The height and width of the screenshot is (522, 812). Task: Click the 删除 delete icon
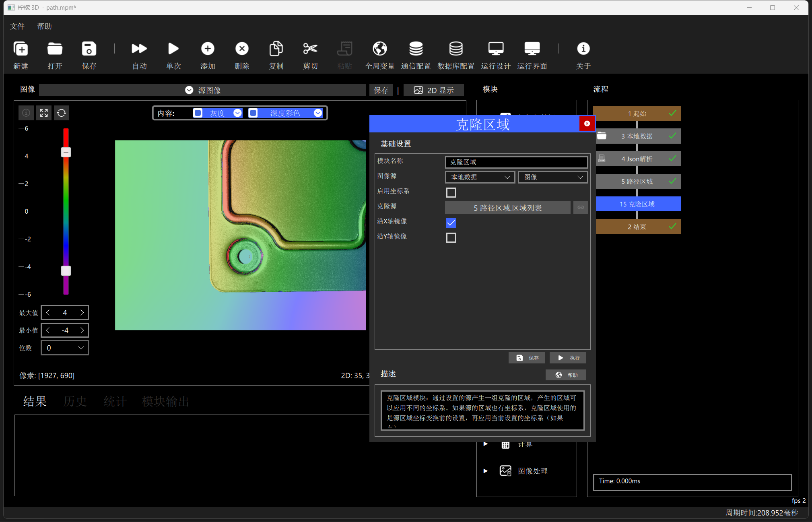242,49
